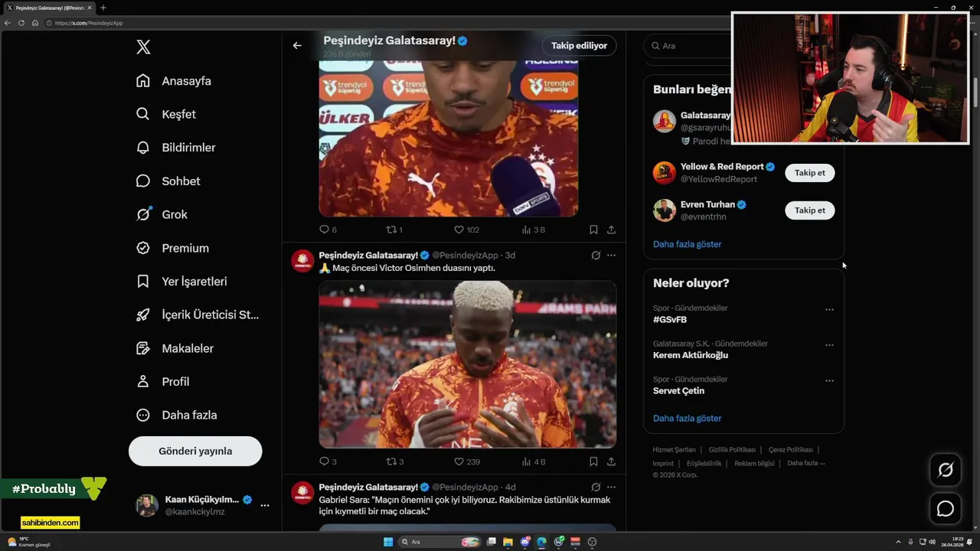Bookmark the post with 102 likes
Screen dimensions: 980x551
click(x=593, y=230)
